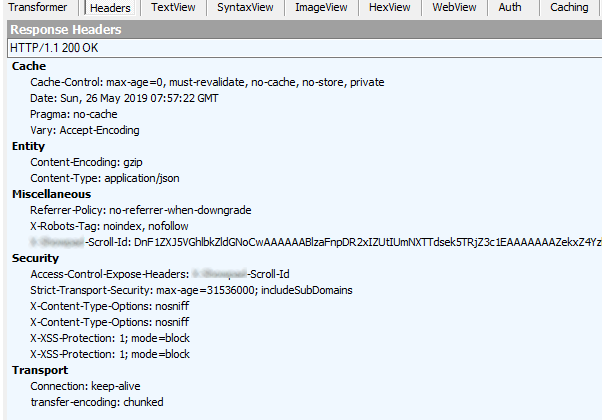Select the HTTP/1.1 200 OK status line
The width and height of the screenshot is (602, 420).
pos(304,48)
